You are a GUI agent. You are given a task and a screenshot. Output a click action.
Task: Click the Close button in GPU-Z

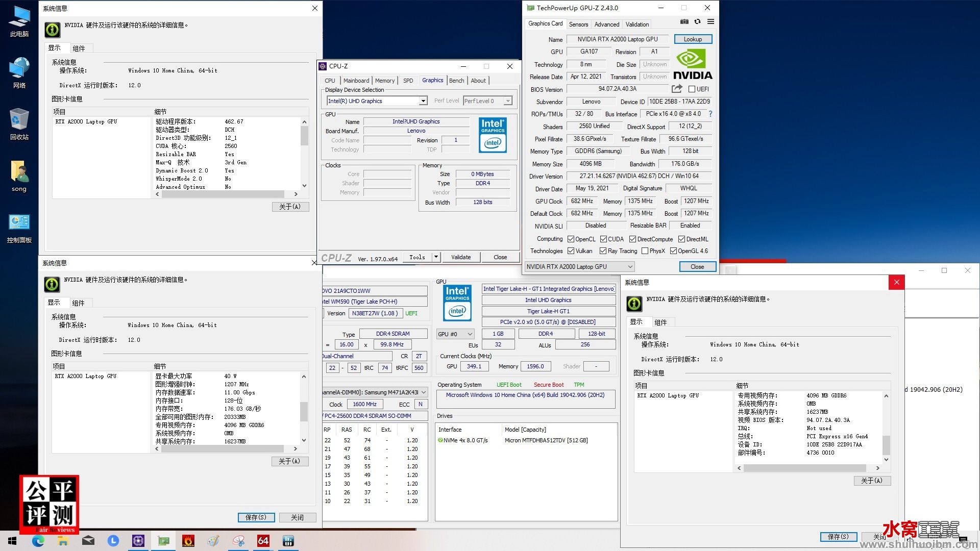(697, 266)
